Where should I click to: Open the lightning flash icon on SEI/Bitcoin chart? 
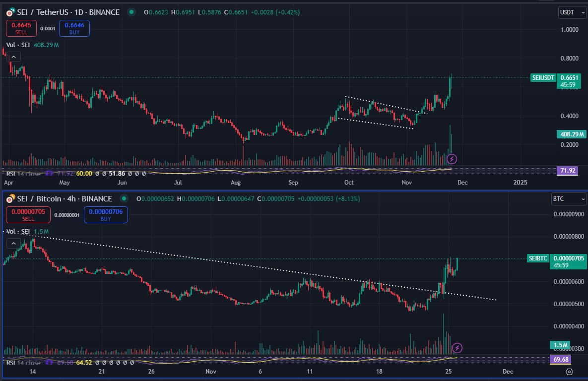click(x=457, y=348)
